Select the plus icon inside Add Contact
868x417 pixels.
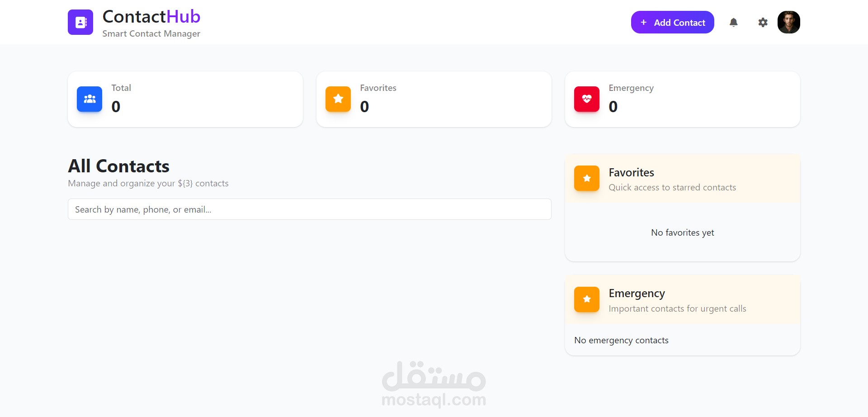[x=643, y=22]
